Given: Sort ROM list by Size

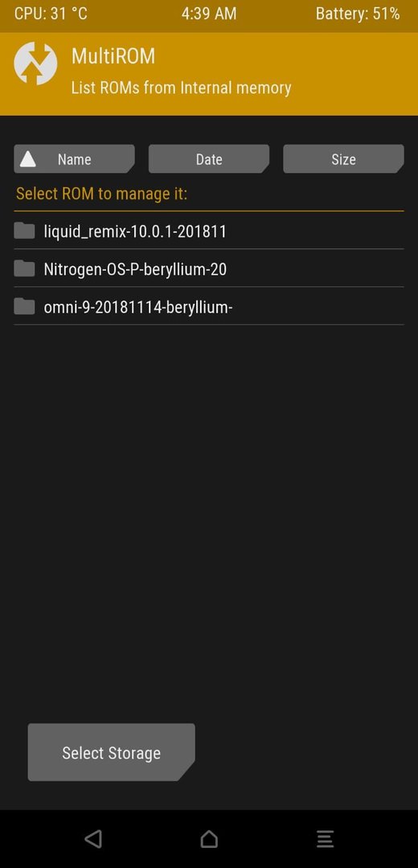Looking at the screenshot, I should [343, 159].
